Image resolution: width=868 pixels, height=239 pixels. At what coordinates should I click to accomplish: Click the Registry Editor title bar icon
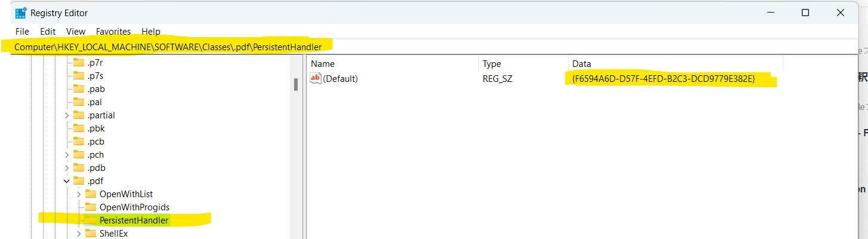(20, 13)
